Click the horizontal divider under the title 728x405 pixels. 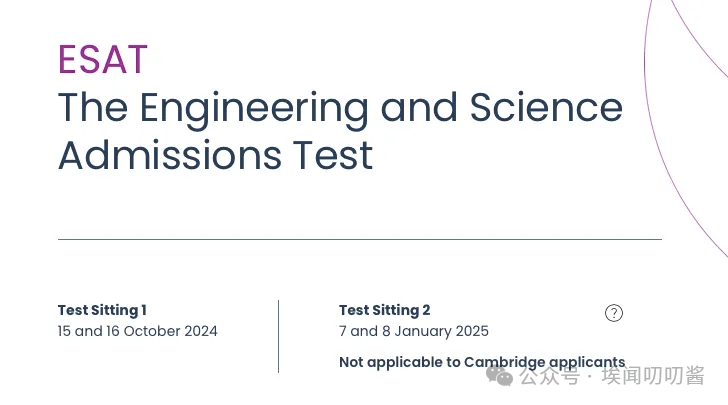pyautogui.click(x=360, y=240)
